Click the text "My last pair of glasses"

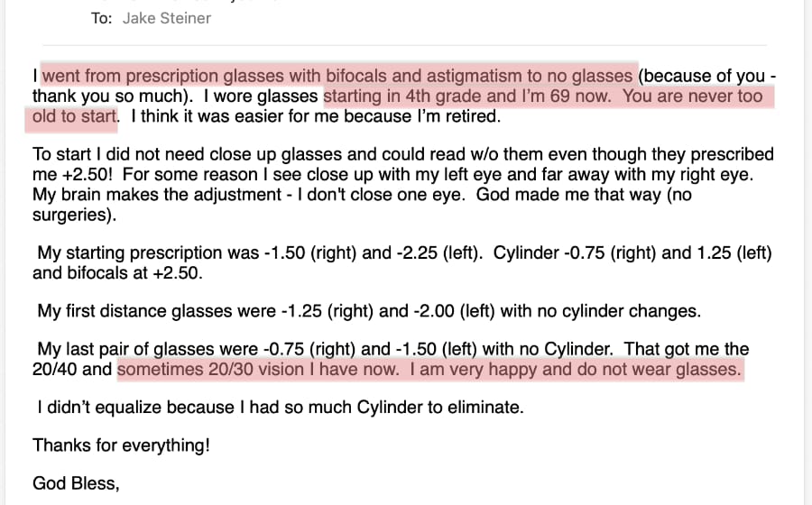126,350
